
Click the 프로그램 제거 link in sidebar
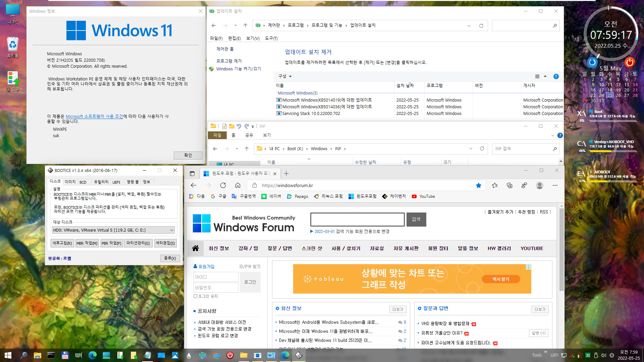pyautogui.click(x=229, y=61)
